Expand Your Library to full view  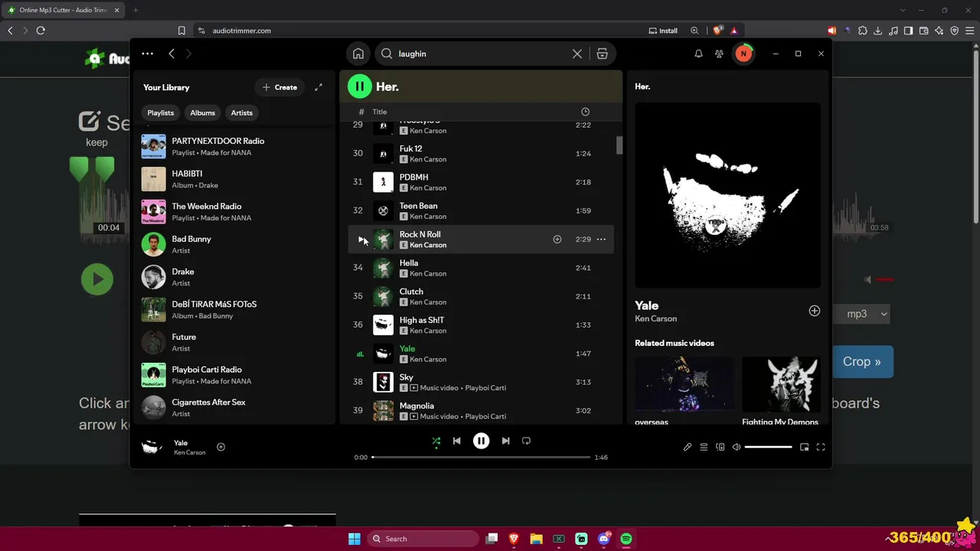click(x=318, y=87)
